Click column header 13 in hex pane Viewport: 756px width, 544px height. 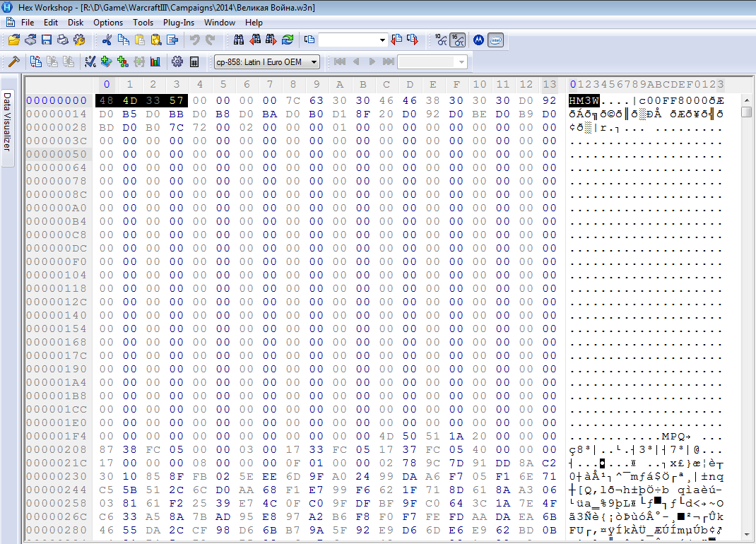(x=550, y=84)
